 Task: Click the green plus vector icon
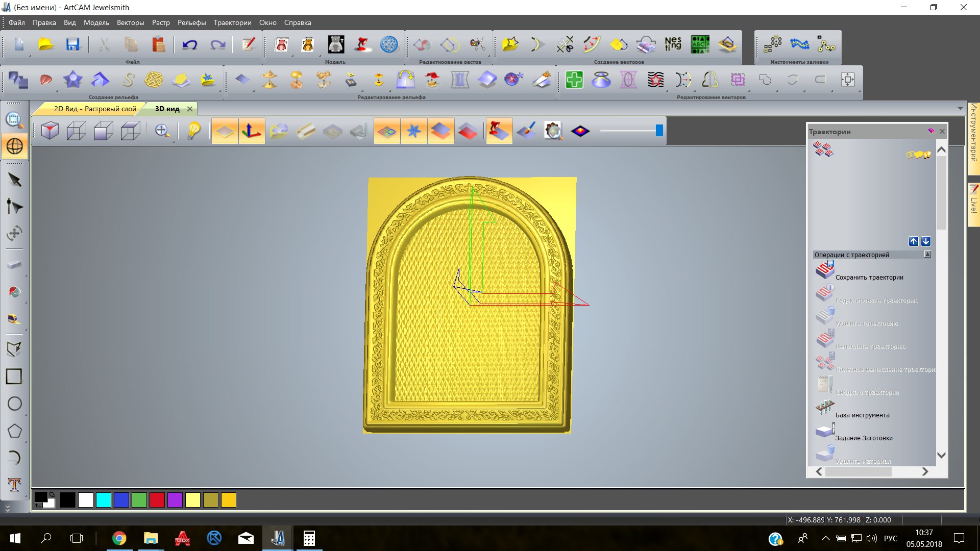coord(574,80)
